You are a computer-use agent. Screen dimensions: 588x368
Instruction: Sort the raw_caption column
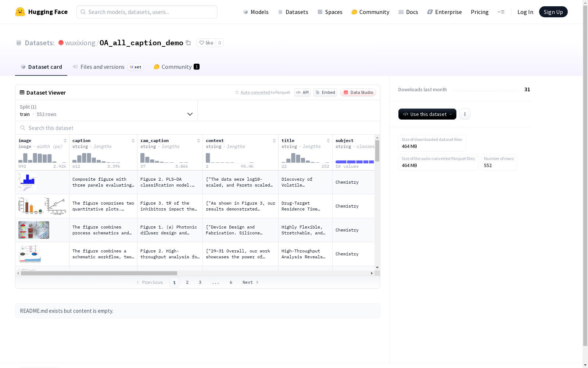click(198, 141)
